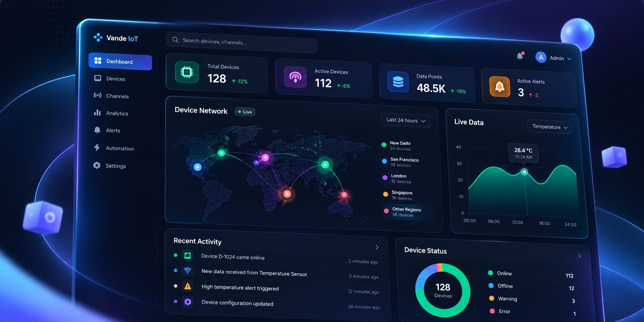Select the New Delhi legend entry
Viewport: 644px width, 322px height.
pyautogui.click(x=396, y=146)
